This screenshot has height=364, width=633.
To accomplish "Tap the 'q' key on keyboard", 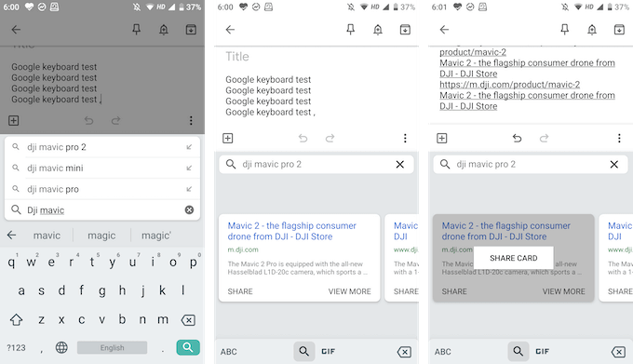I will (11, 263).
